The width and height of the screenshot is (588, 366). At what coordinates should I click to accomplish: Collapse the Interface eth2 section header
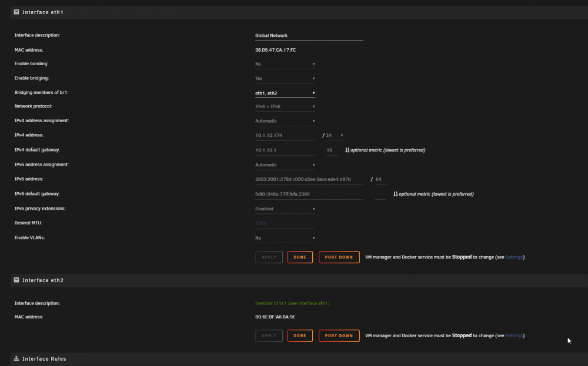pyautogui.click(x=299, y=280)
